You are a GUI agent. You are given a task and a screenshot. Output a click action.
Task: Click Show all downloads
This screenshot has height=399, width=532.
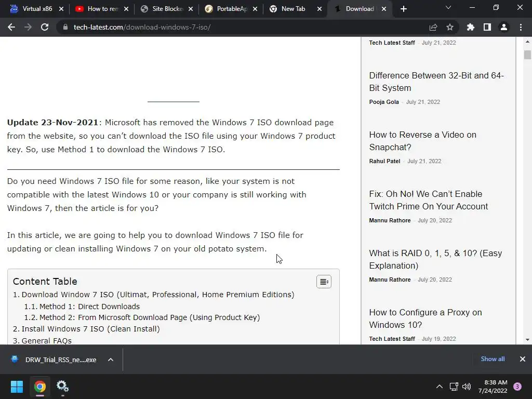click(493, 359)
